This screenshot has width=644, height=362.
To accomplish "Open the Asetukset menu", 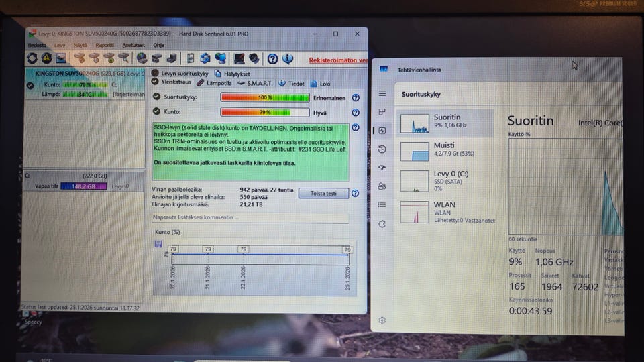I will [x=133, y=45].
